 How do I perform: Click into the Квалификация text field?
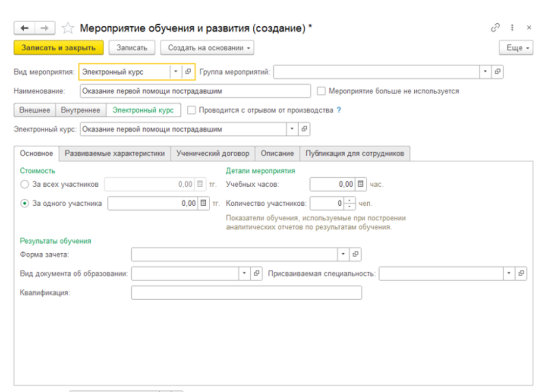[246, 293]
